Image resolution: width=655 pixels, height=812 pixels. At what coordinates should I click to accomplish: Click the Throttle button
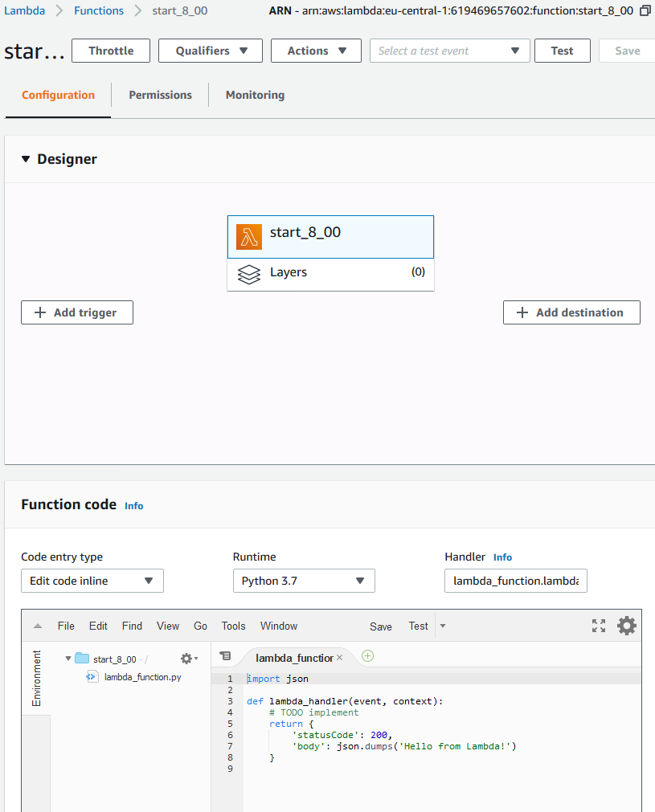111,51
